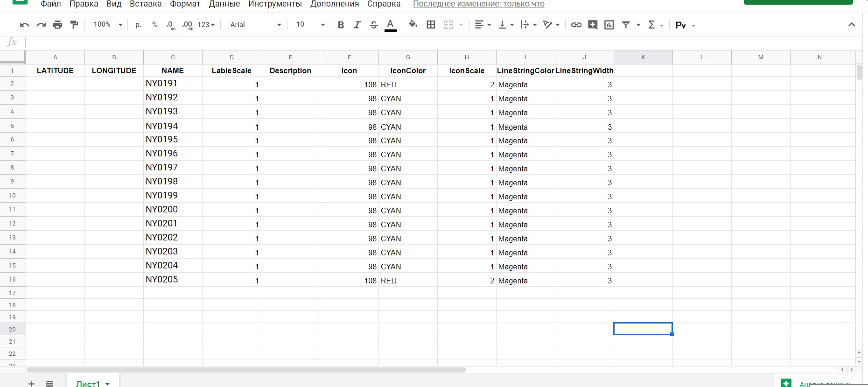Open the Arial font dropdown

tap(256, 25)
